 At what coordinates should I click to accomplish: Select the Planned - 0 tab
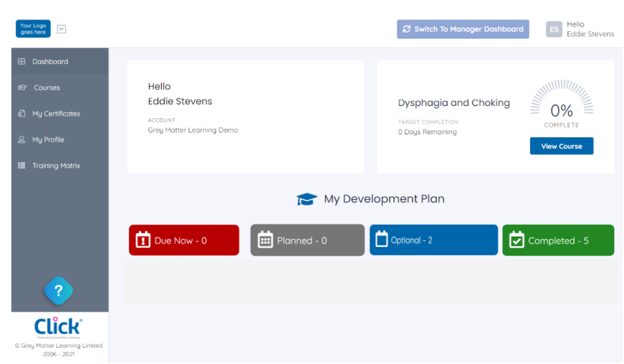pos(307,240)
